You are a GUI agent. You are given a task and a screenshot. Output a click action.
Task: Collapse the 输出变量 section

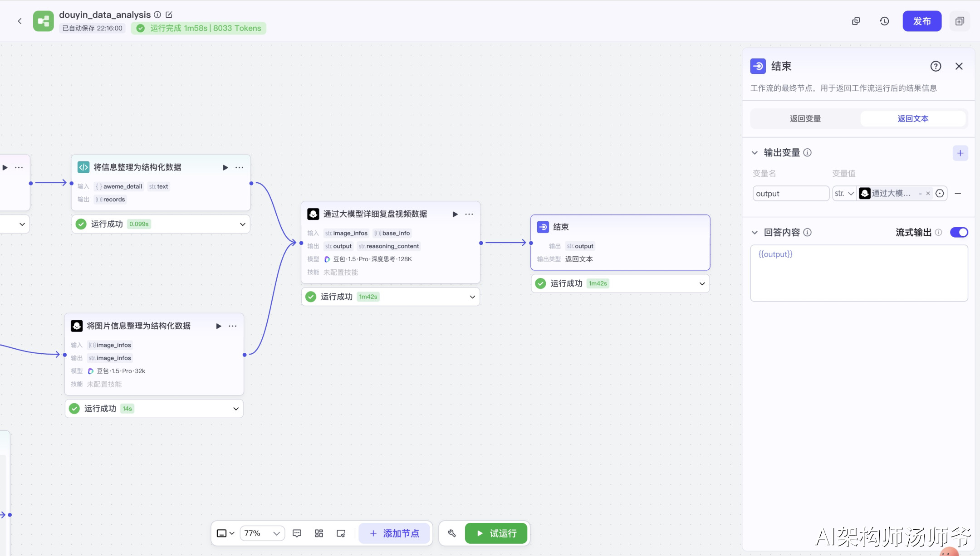755,153
